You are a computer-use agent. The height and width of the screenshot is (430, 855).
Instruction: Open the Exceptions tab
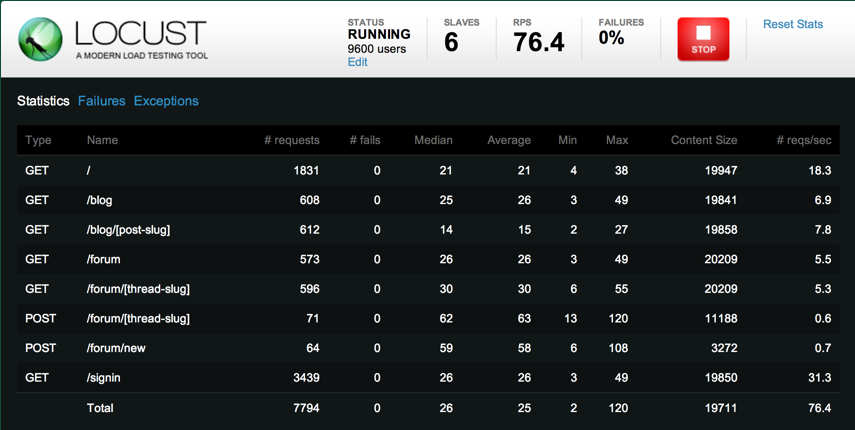166,101
